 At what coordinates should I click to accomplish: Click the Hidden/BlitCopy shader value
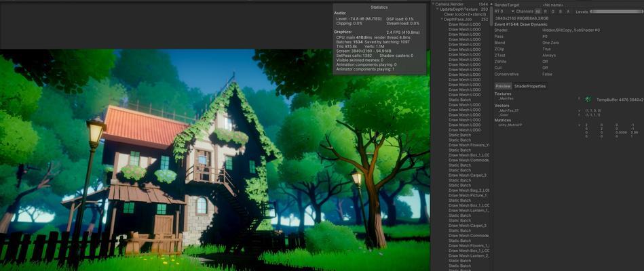click(x=571, y=30)
